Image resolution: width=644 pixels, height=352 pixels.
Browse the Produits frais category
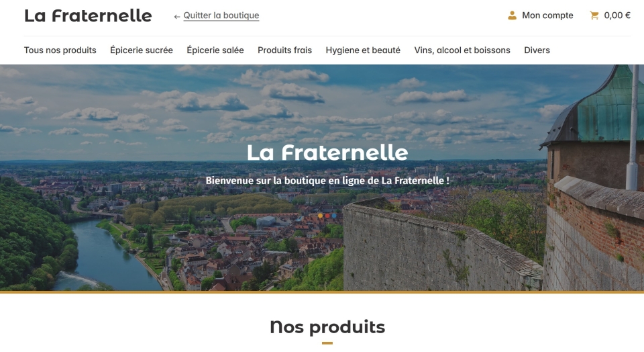tap(284, 50)
